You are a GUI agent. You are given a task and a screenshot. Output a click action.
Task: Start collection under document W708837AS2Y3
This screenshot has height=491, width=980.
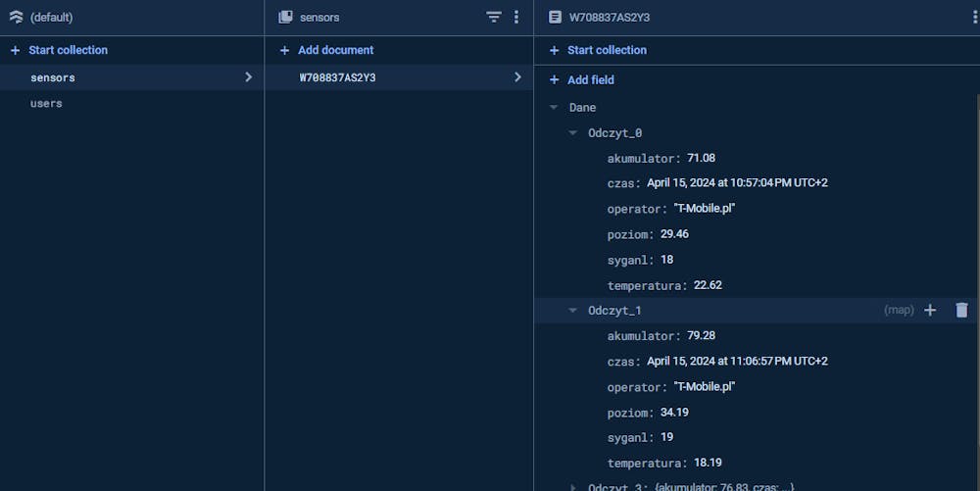click(598, 50)
